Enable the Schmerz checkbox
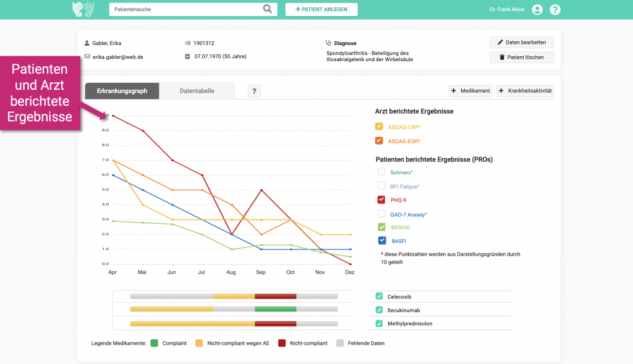 tap(381, 172)
